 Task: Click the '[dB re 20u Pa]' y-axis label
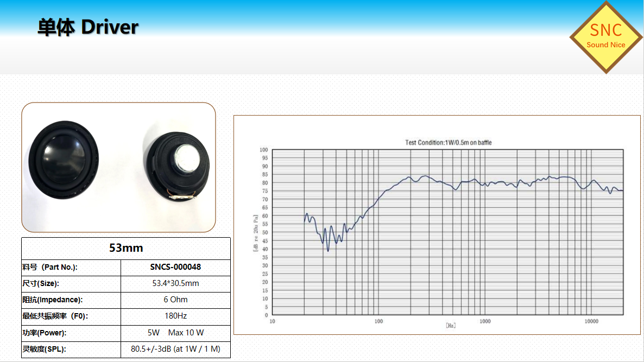(256, 233)
